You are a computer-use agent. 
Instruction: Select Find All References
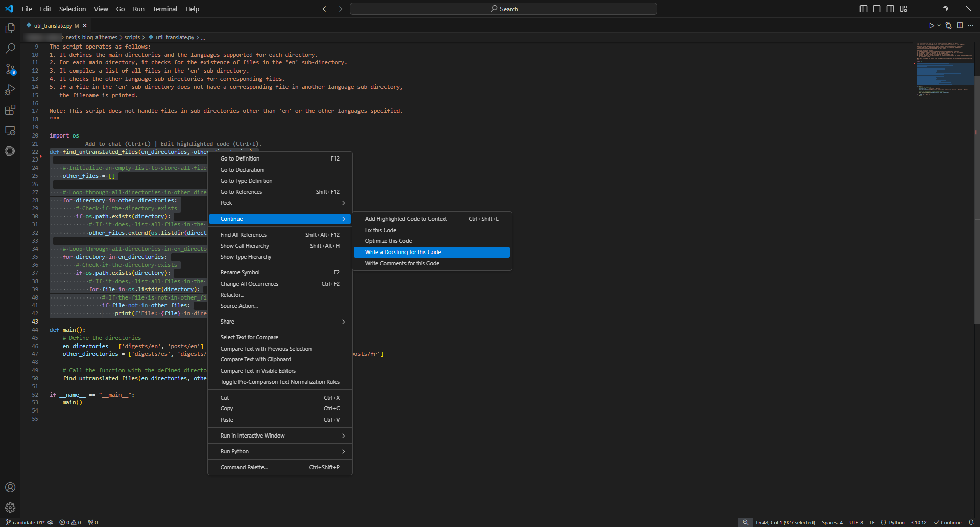pos(280,235)
